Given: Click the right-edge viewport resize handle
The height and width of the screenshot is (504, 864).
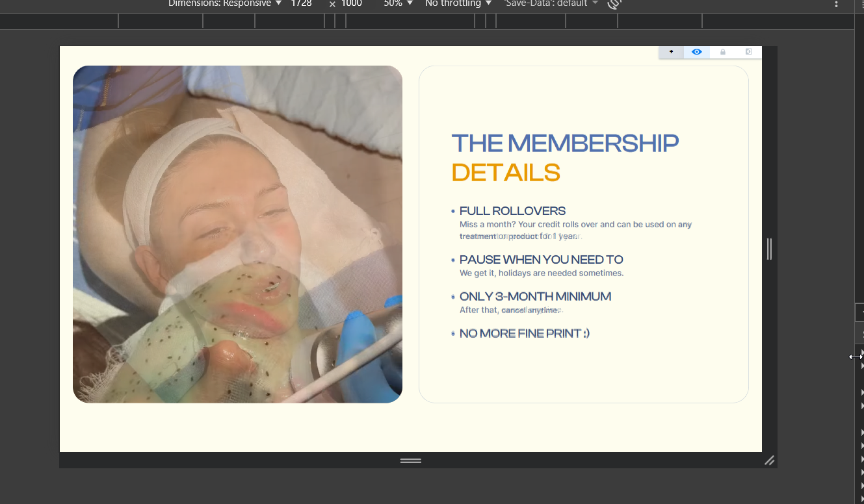Looking at the screenshot, I should point(770,249).
